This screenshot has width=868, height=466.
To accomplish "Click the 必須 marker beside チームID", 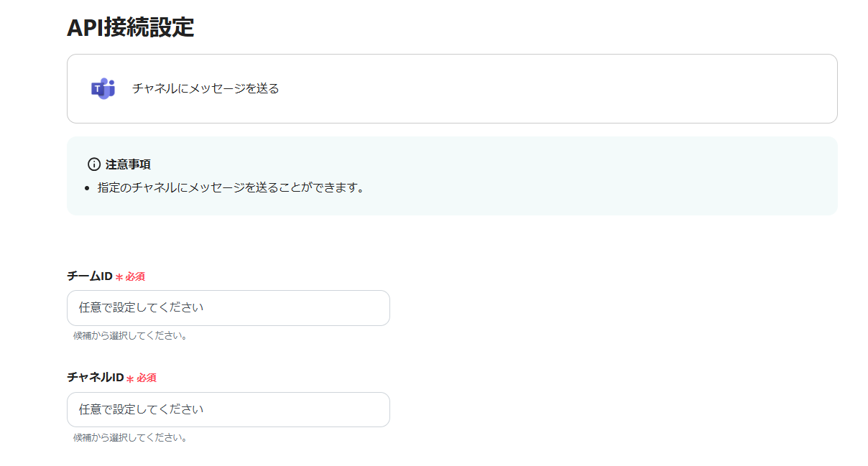I will click(135, 277).
